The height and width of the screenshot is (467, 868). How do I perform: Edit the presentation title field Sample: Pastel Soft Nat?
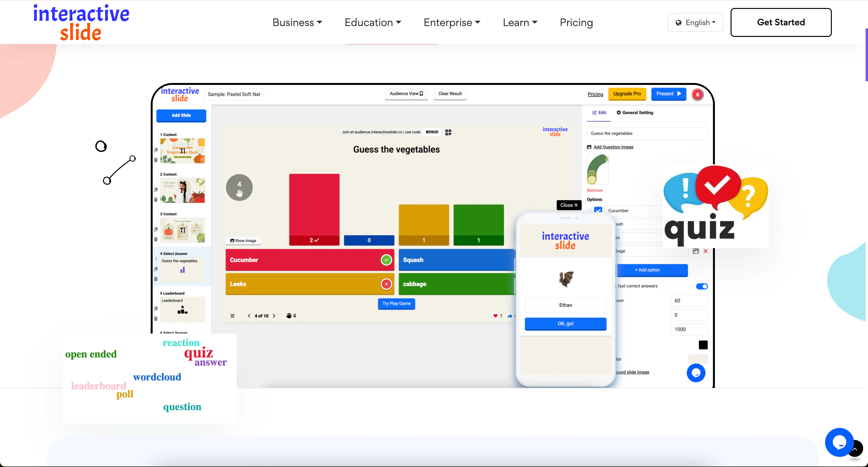(x=234, y=94)
